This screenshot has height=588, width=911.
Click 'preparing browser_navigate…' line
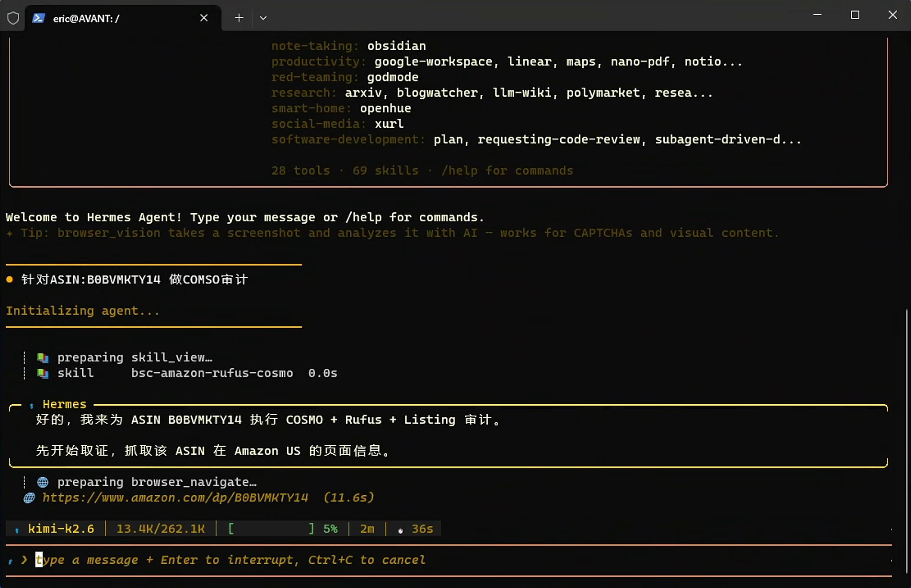tap(157, 482)
